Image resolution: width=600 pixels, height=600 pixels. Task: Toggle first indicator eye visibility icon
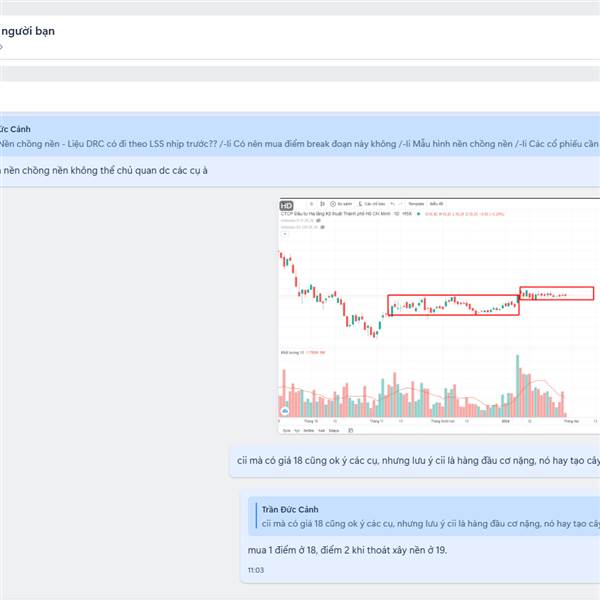318,220
